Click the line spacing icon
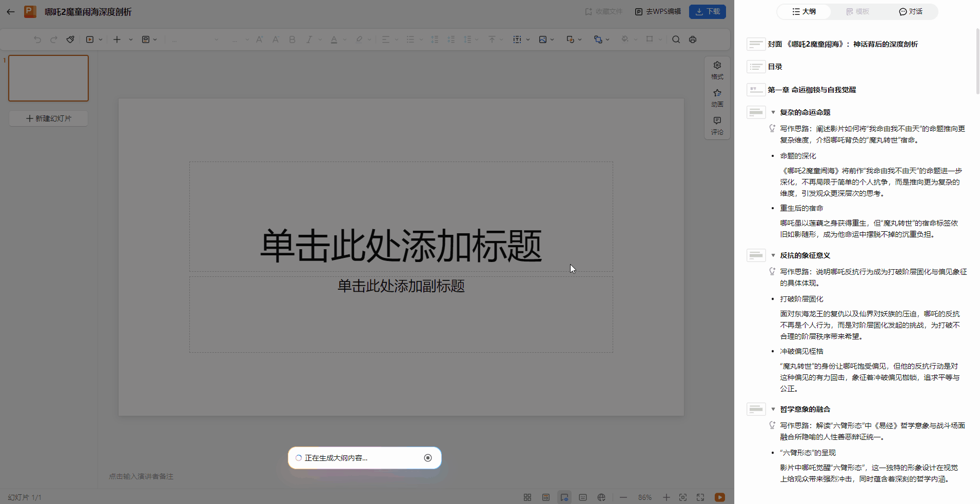The image size is (980, 504). click(467, 39)
